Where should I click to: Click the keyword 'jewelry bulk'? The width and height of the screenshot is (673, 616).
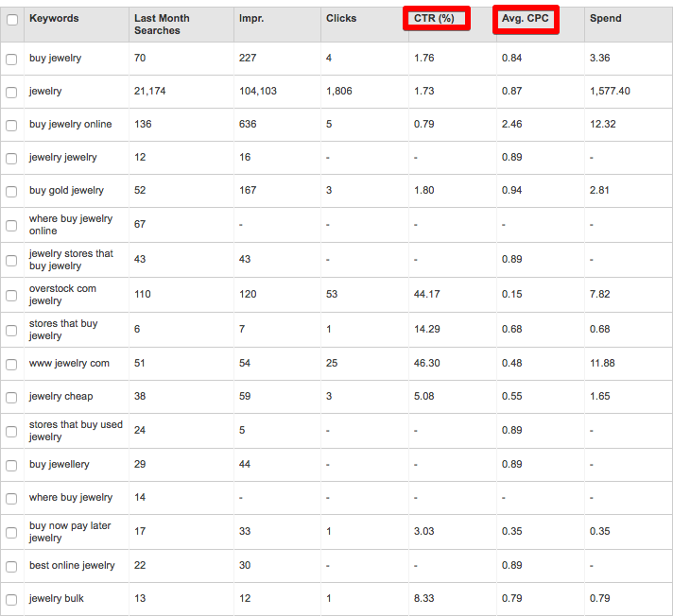[56, 599]
